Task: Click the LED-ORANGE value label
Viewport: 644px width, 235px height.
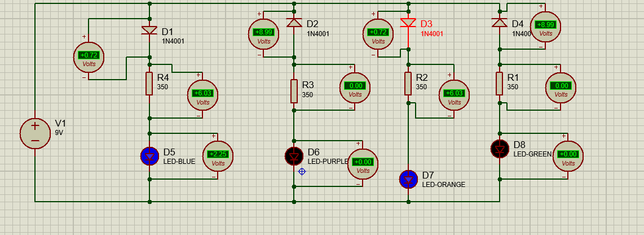Action: [x=444, y=185]
